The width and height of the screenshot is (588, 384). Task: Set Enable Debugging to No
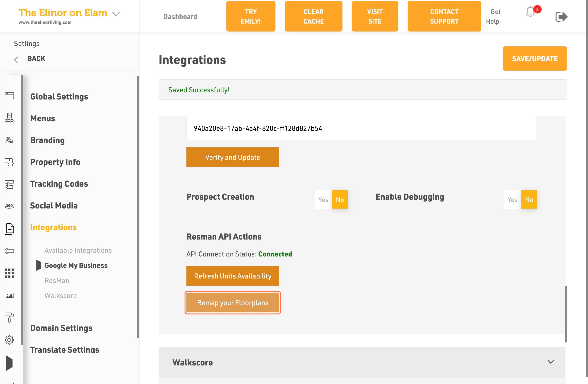coord(529,199)
